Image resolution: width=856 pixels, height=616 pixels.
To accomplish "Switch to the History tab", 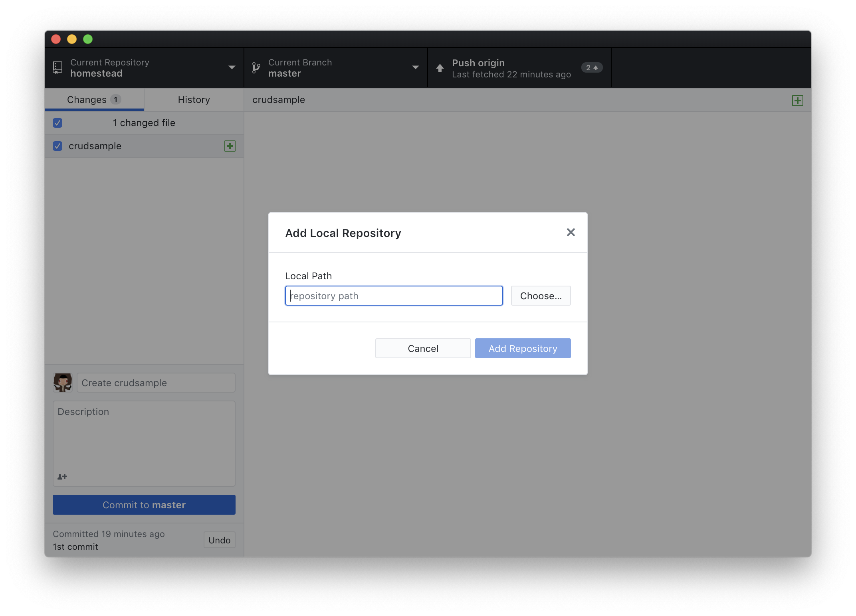I will tap(194, 100).
